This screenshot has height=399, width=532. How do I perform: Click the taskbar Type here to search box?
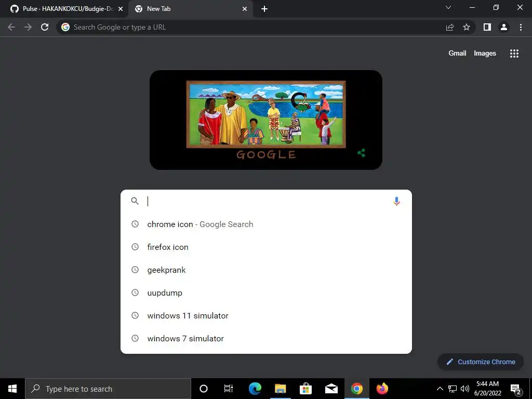[108, 389]
